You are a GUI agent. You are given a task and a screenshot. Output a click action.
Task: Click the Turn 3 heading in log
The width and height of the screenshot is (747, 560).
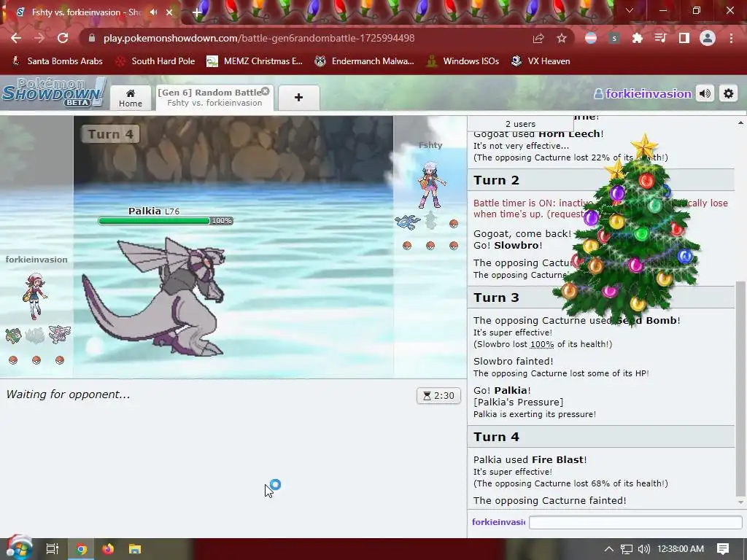click(x=496, y=297)
